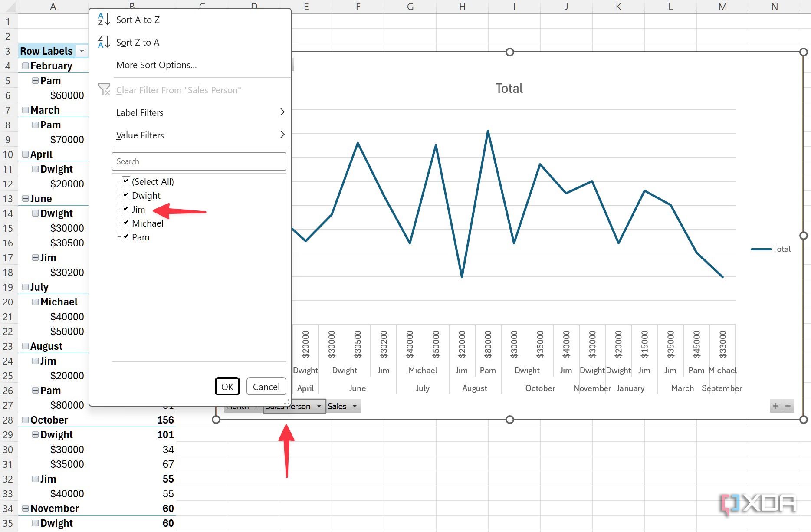
Task: Collapse the February group
Action: 25,66
